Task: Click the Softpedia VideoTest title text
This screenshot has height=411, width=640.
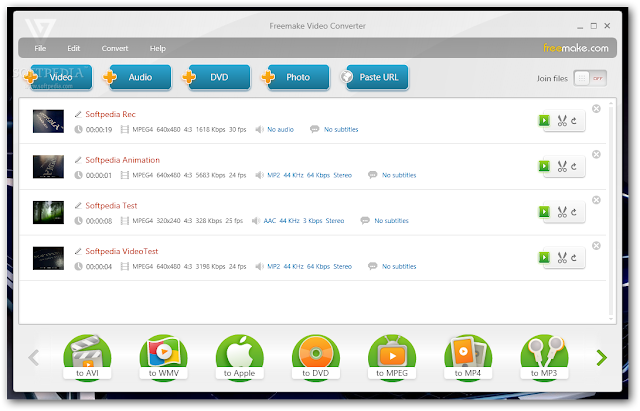Action: coord(122,251)
